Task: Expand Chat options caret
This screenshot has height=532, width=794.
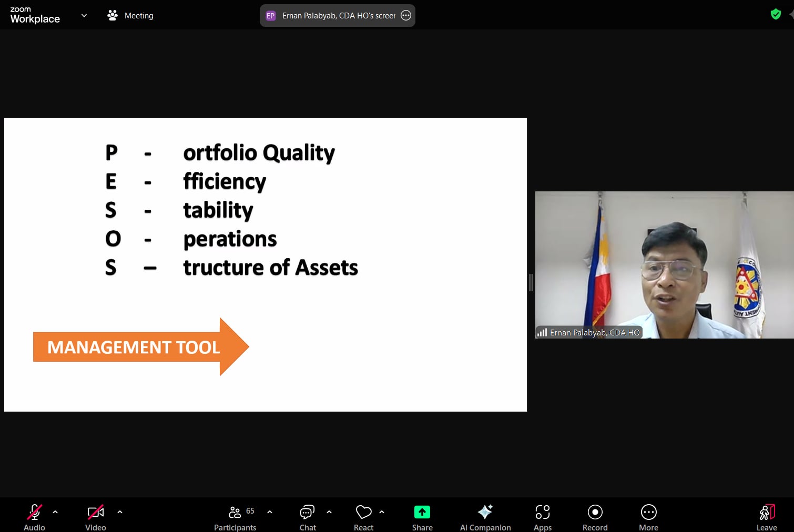Action: [329, 511]
